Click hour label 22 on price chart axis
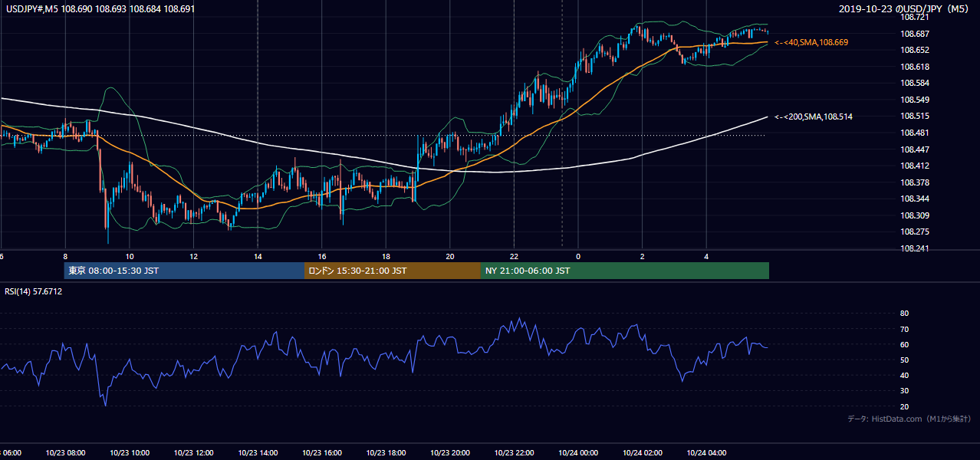The width and height of the screenshot is (980, 460). pos(514,256)
